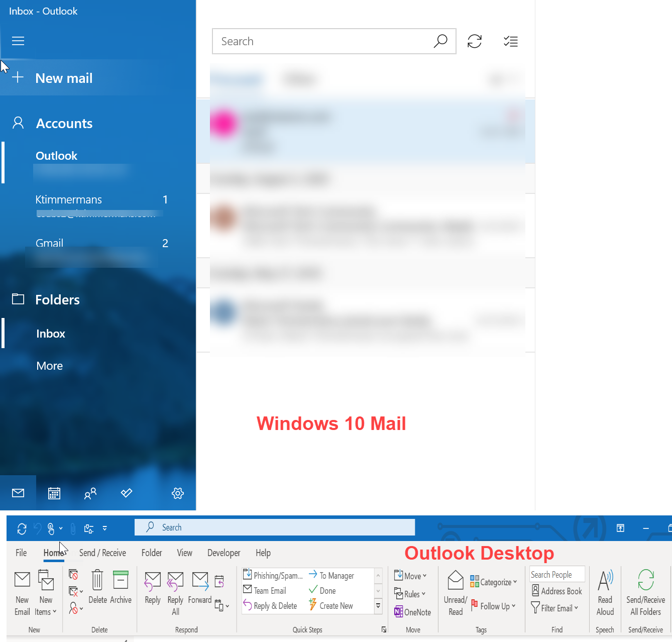
Task: Switch to the View tab
Action: click(184, 553)
